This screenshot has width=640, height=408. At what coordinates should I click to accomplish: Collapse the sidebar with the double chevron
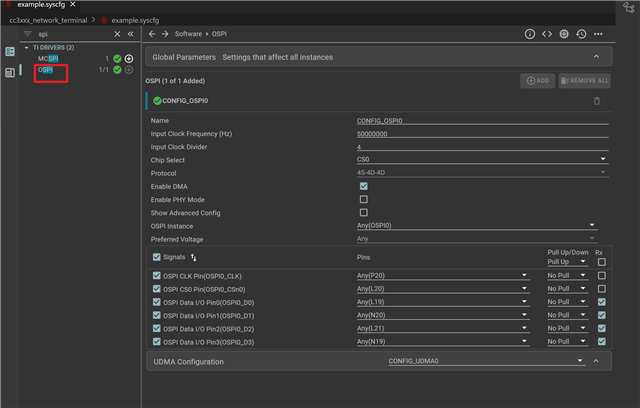129,34
